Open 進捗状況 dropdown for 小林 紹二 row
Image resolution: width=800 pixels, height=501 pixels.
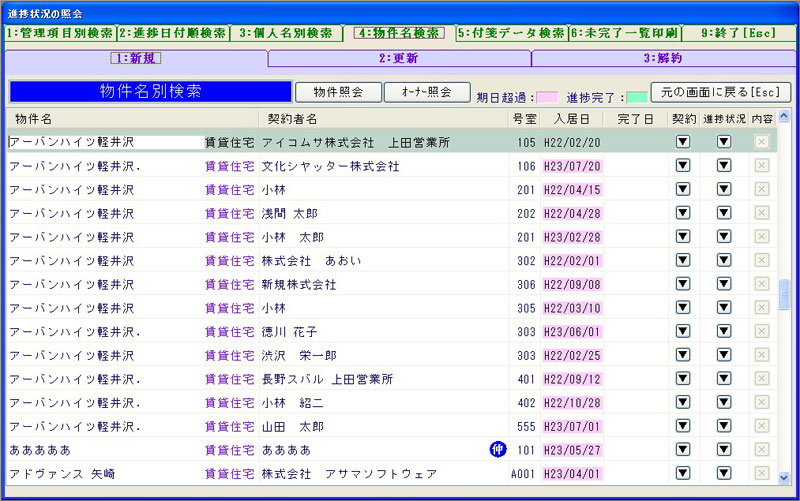coord(723,403)
